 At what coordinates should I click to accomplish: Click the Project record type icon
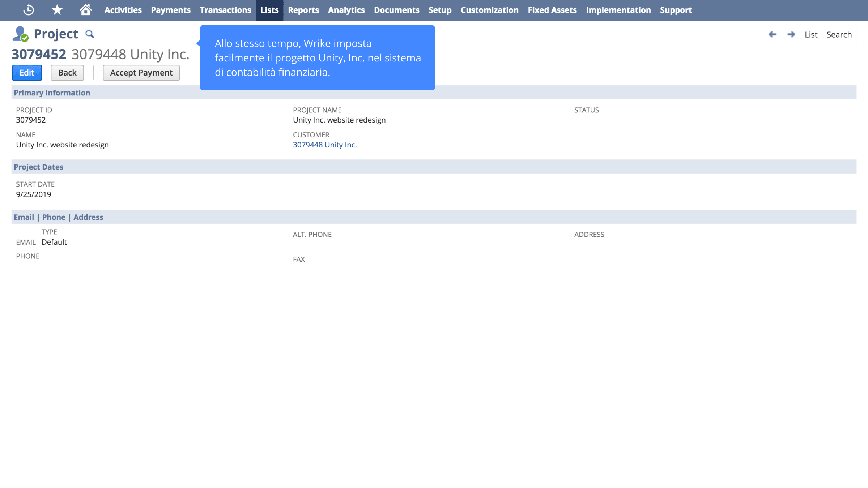[20, 34]
